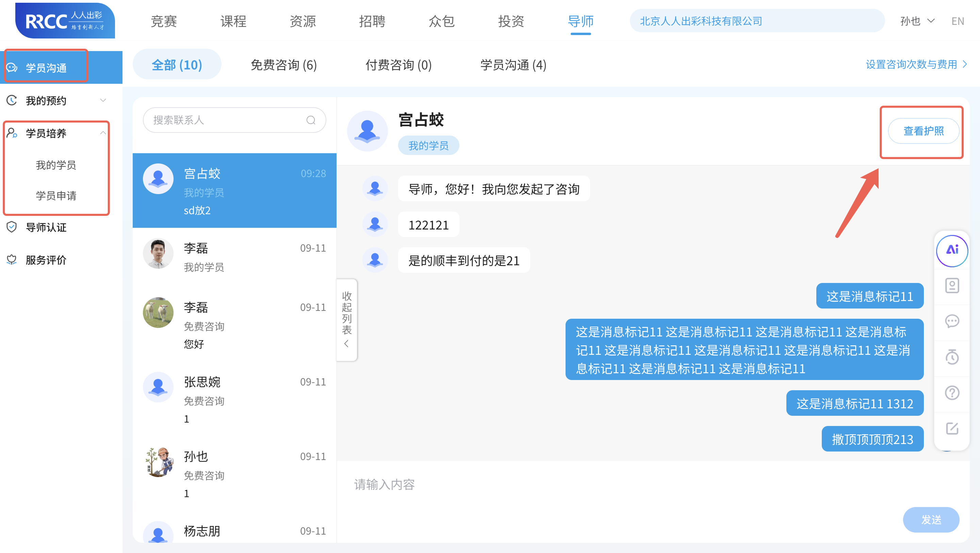Click the timer icon in right toolbar
980x553 pixels.
click(952, 357)
